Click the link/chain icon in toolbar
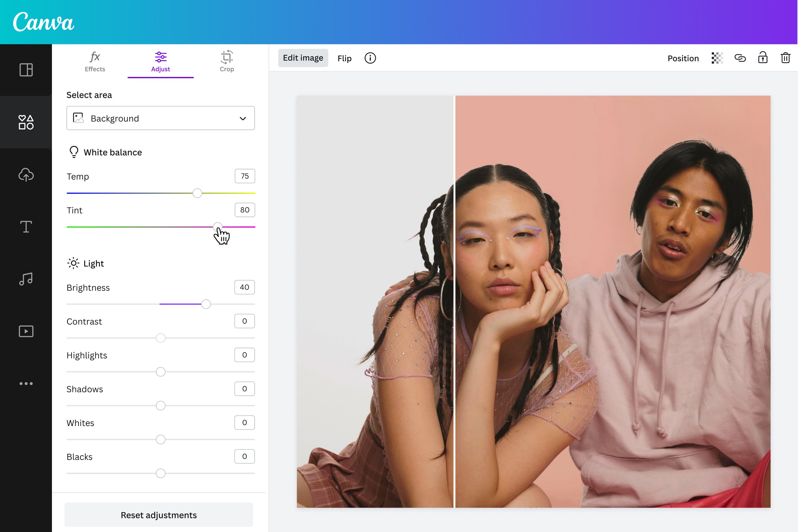The width and height of the screenshot is (798, 532). 740,58
